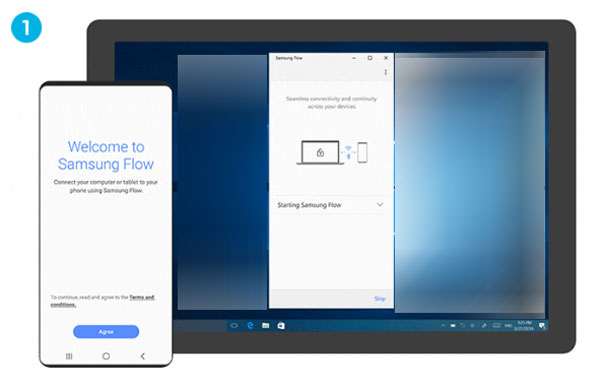Open the Action Center notifications icon
The image size is (600, 385).
pos(542,326)
